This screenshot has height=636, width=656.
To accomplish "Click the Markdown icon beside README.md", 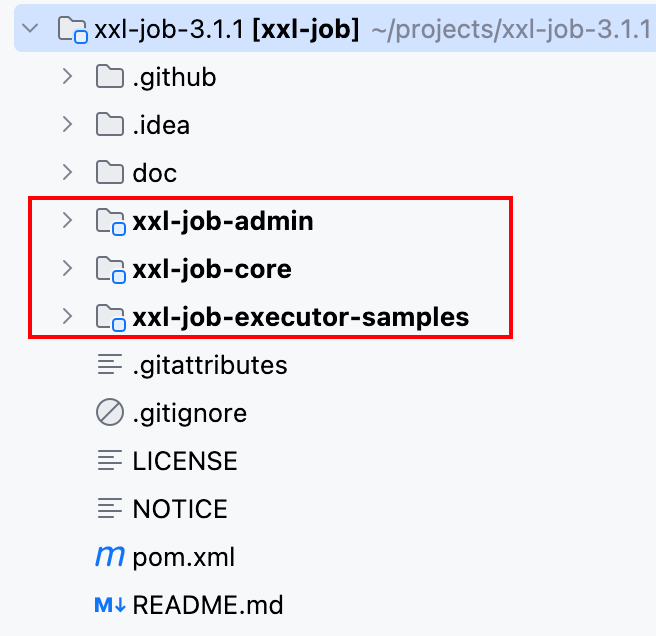I will click(110, 605).
